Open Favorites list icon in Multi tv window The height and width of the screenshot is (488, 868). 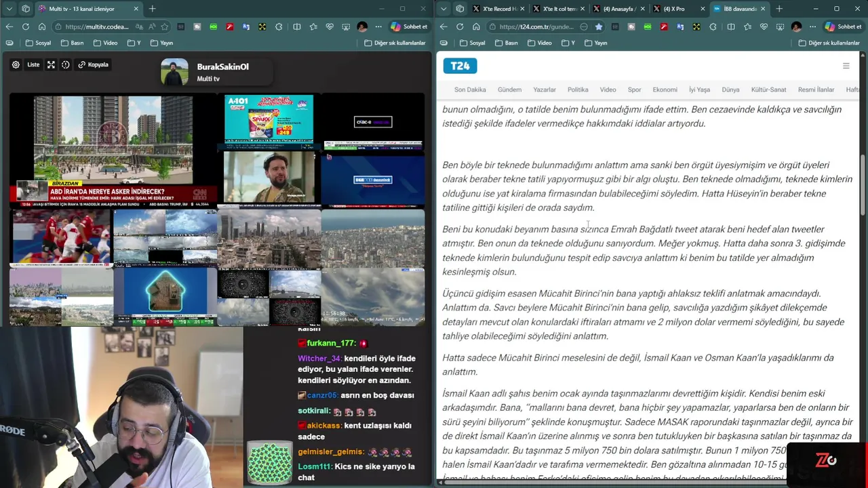[313, 26]
